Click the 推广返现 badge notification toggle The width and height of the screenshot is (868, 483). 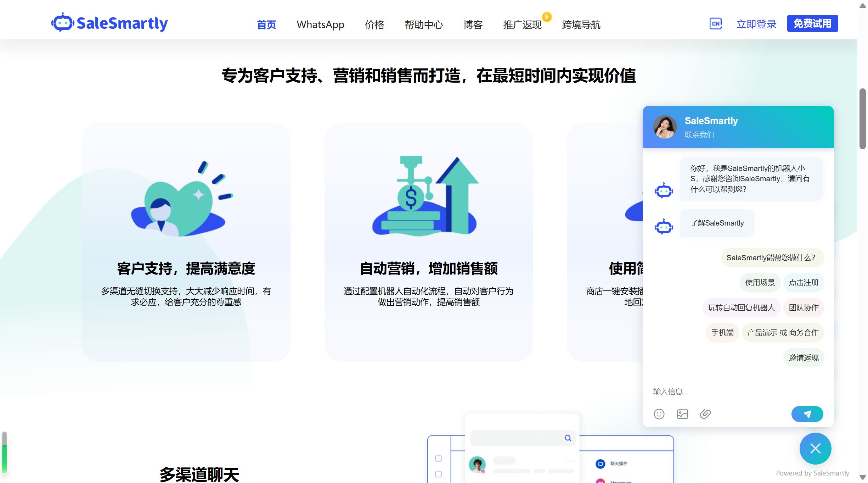(x=547, y=16)
